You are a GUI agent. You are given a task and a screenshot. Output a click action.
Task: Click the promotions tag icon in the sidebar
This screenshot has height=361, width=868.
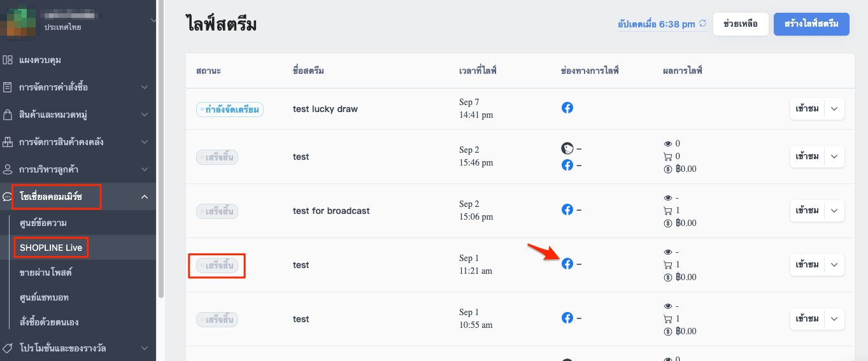[8, 348]
